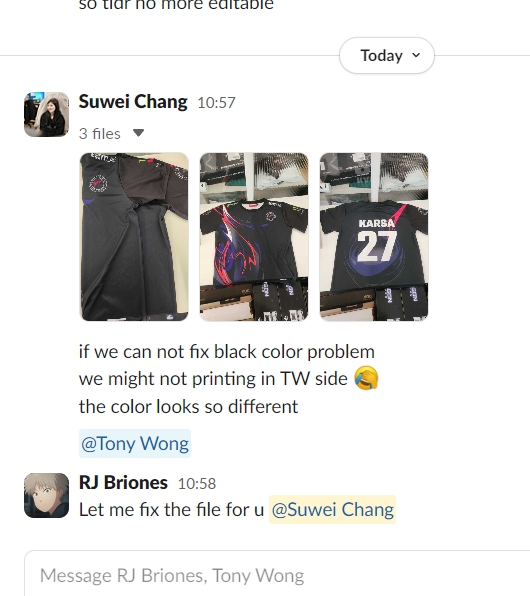Viewport: 530px width, 596px height.
Task: Open the jersey front design photo
Action: click(x=254, y=237)
